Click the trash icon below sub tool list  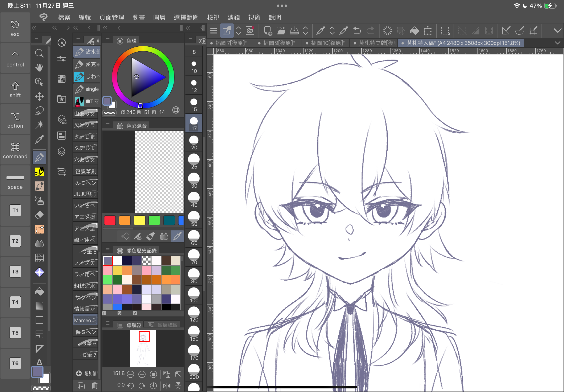coord(95,386)
